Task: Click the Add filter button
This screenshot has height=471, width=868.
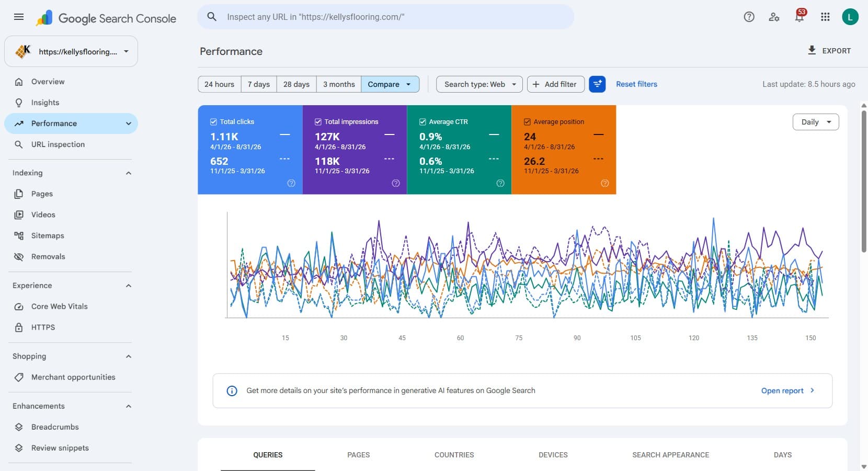Action: 556,84
